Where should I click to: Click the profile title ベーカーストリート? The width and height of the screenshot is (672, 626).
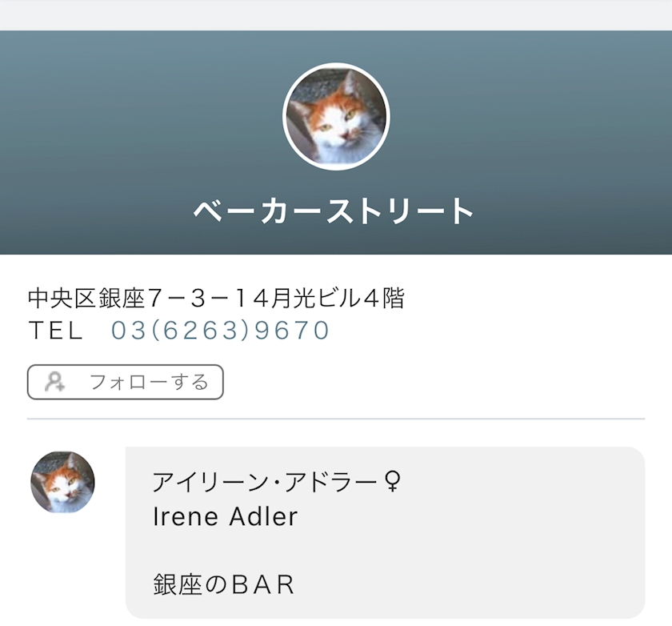pyautogui.click(x=334, y=211)
